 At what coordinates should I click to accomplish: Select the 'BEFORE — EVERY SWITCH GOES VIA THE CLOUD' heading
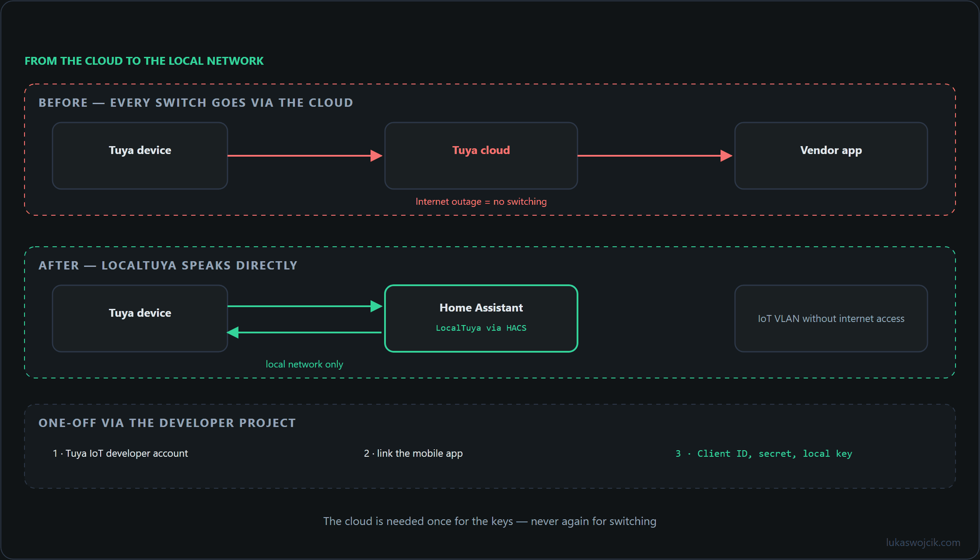tap(196, 103)
